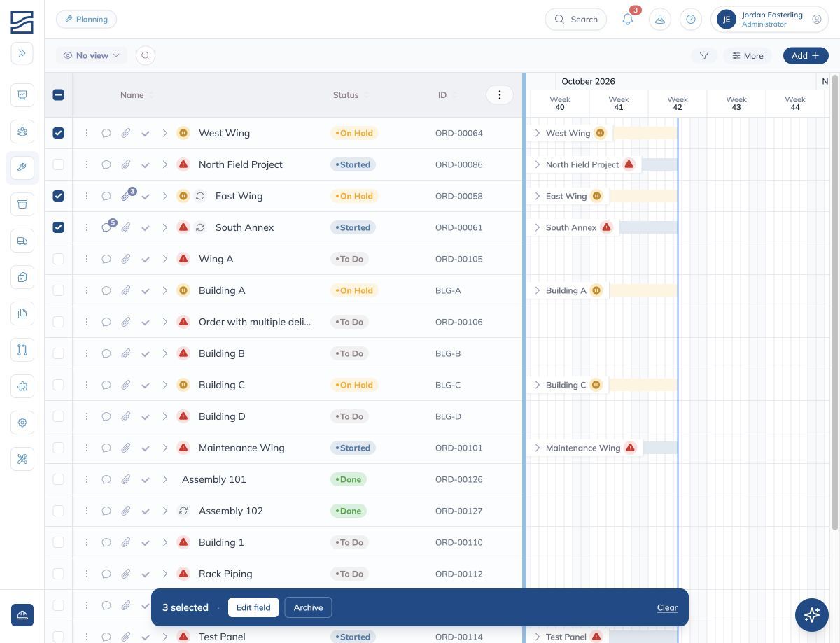This screenshot has width=840, height=643.
Task: Click the checkmark icon on Building A row
Action: point(146,290)
